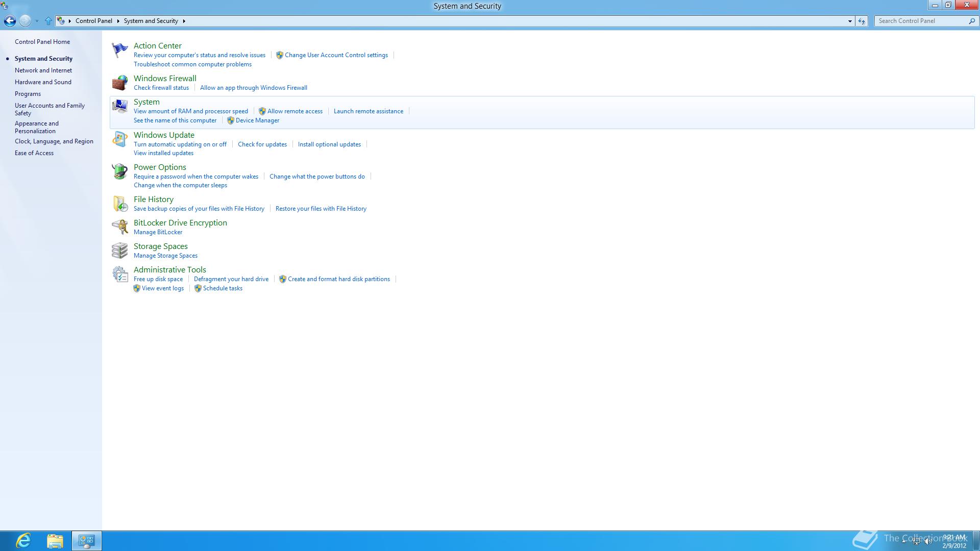980x551 pixels.
Task: Click the System computer icon
Action: (119, 106)
